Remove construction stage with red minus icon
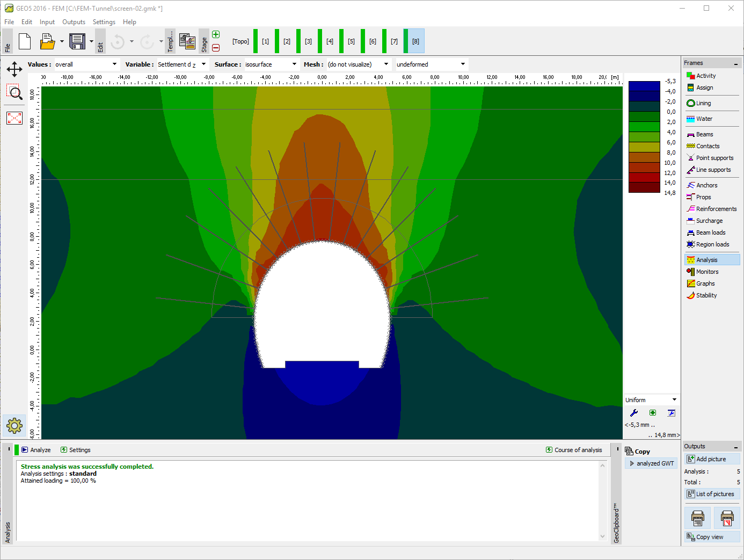 [x=216, y=48]
